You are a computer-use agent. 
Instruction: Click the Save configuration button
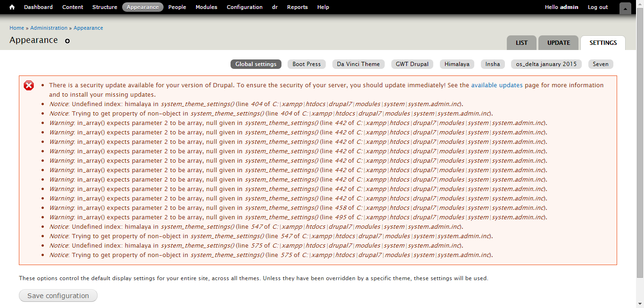pyautogui.click(x=58, y=296)
